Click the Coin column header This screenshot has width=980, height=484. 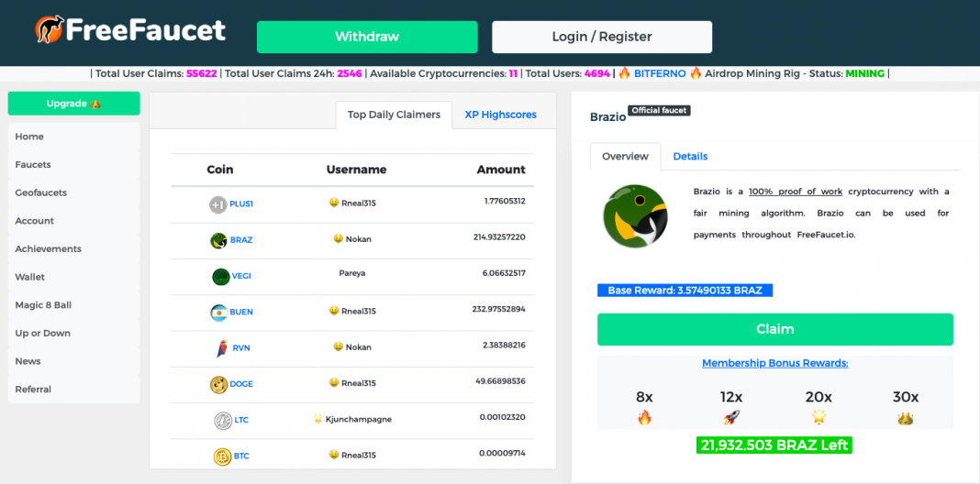coord(220,170)
